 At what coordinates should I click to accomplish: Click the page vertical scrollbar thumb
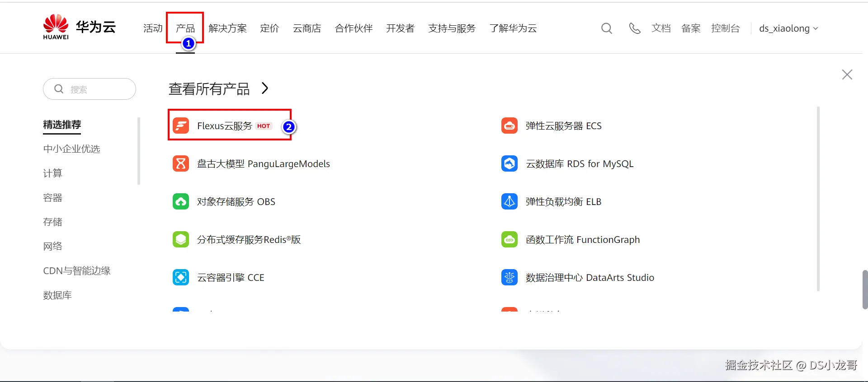[865, 289]
